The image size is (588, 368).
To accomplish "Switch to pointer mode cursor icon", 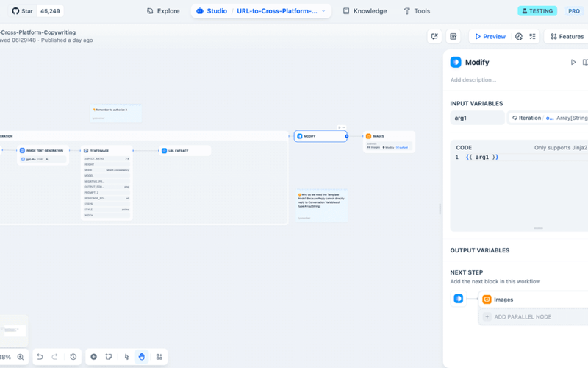I will pos(126,357).
